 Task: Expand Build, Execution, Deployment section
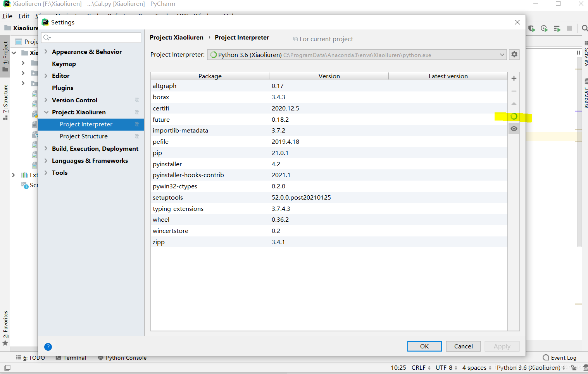pos(46,148)
